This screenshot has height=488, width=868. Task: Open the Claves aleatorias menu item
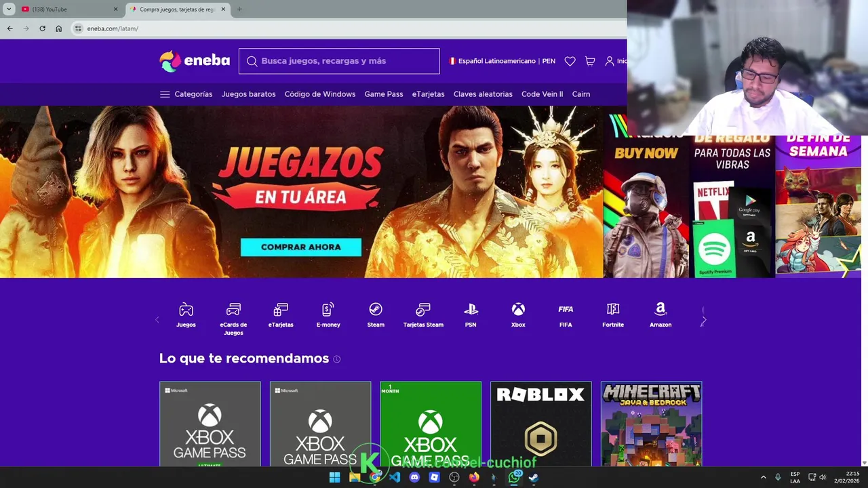pos(483,94)
